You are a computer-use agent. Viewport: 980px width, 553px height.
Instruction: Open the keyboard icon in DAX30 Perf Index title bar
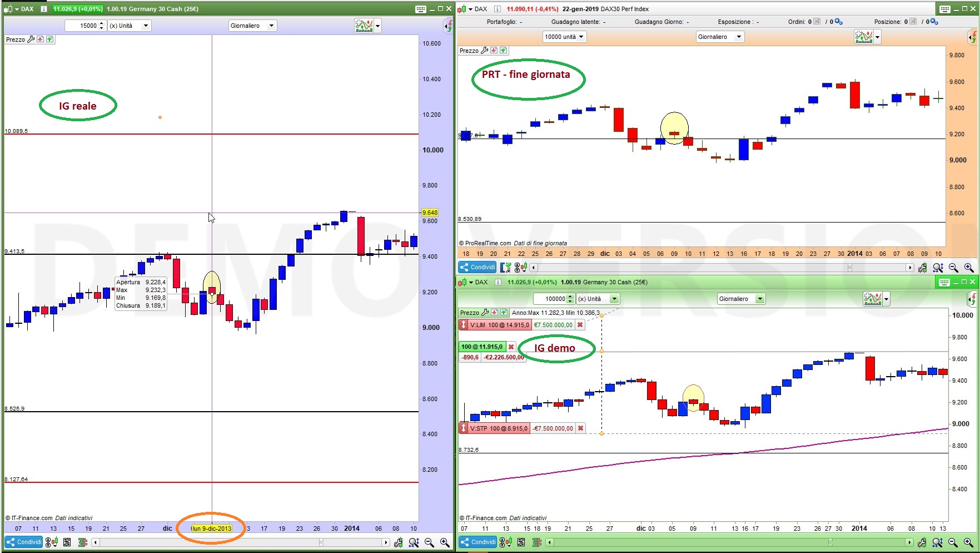[x=945, y=9]
